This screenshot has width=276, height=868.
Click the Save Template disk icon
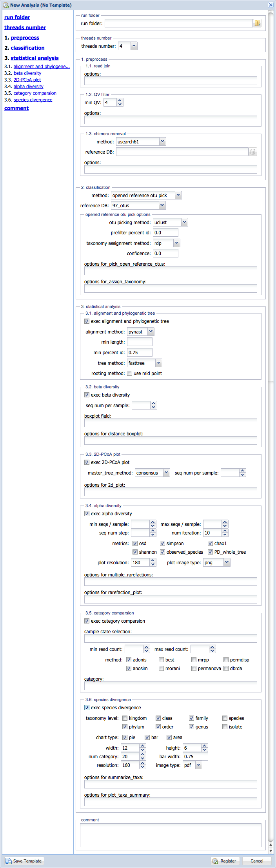[x=9, y=861]
